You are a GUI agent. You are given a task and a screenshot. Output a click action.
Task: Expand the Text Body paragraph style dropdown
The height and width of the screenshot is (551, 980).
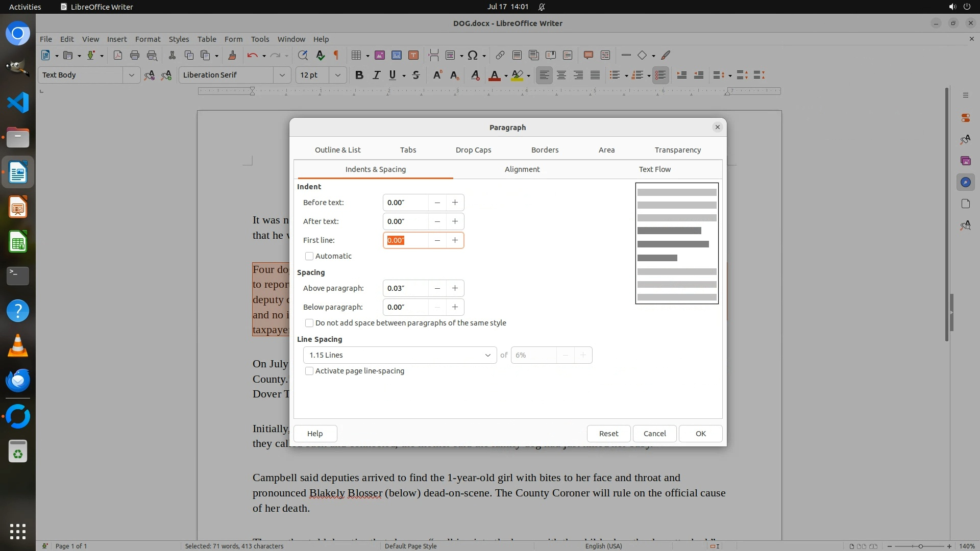(x=131, y=75)
